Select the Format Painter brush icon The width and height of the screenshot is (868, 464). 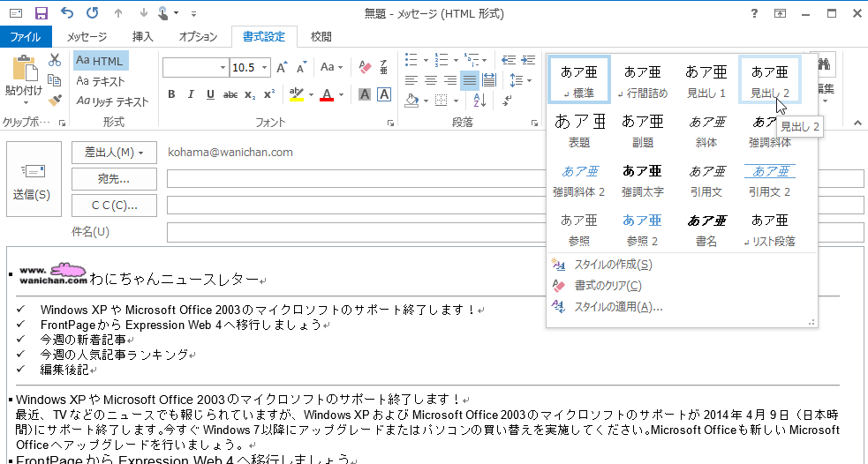(54, 100)
